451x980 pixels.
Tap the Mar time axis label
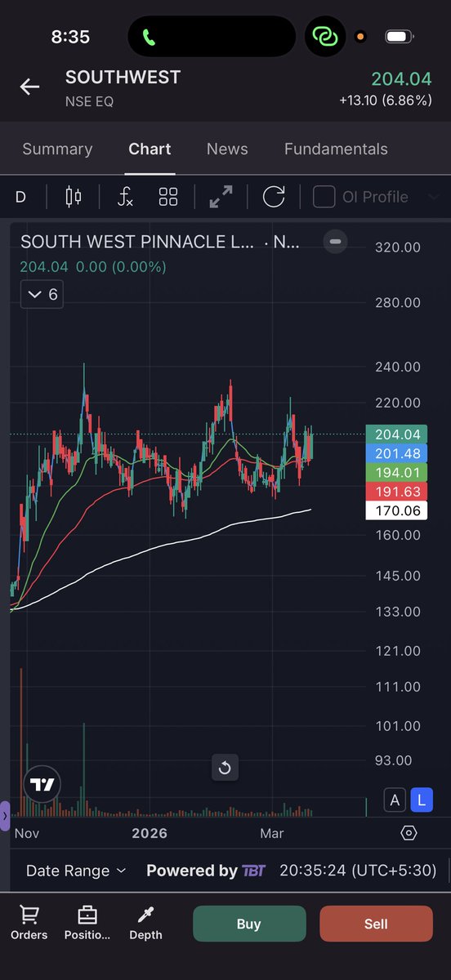[271, 833]
